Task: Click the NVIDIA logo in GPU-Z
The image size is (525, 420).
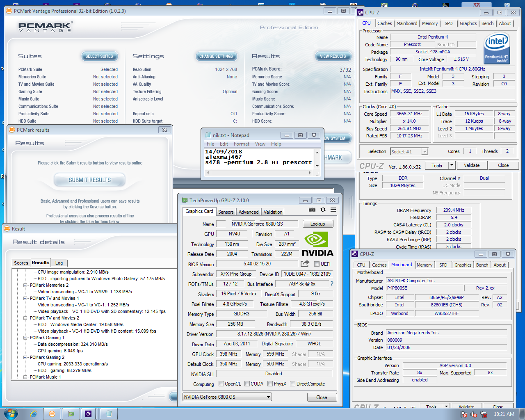Action: click(317, 244)
